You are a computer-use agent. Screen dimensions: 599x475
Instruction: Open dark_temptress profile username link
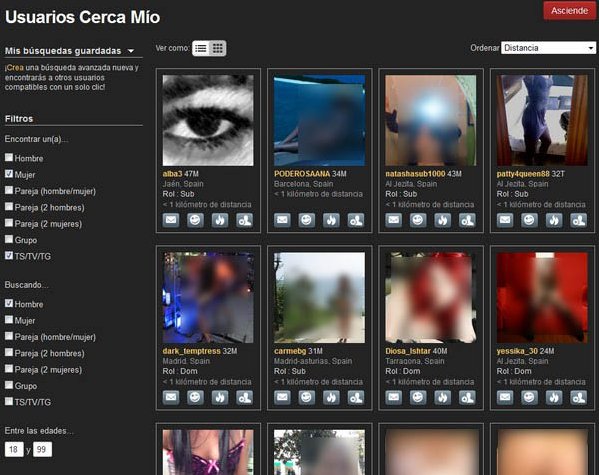point(191,351)
